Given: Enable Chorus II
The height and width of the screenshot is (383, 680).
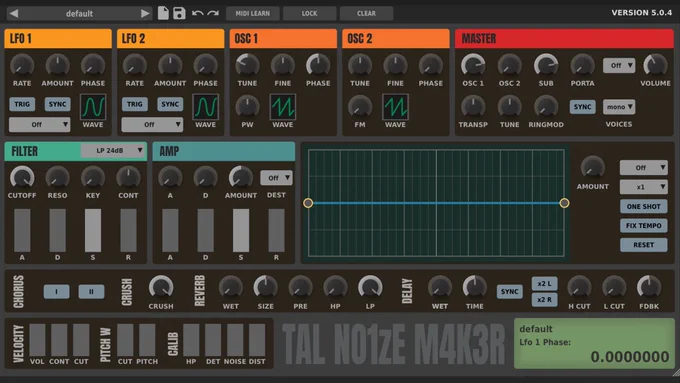Looking at the screenshot, I should tap(91, 291).
